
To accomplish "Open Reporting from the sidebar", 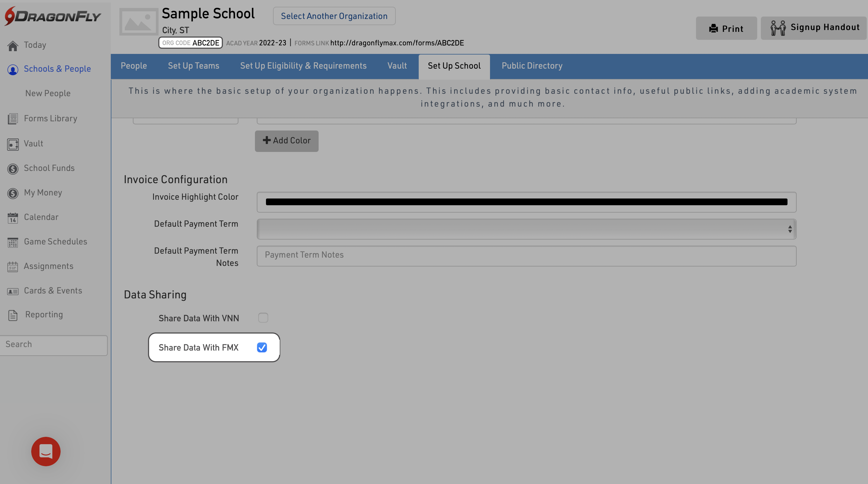I will click(44, 314).
